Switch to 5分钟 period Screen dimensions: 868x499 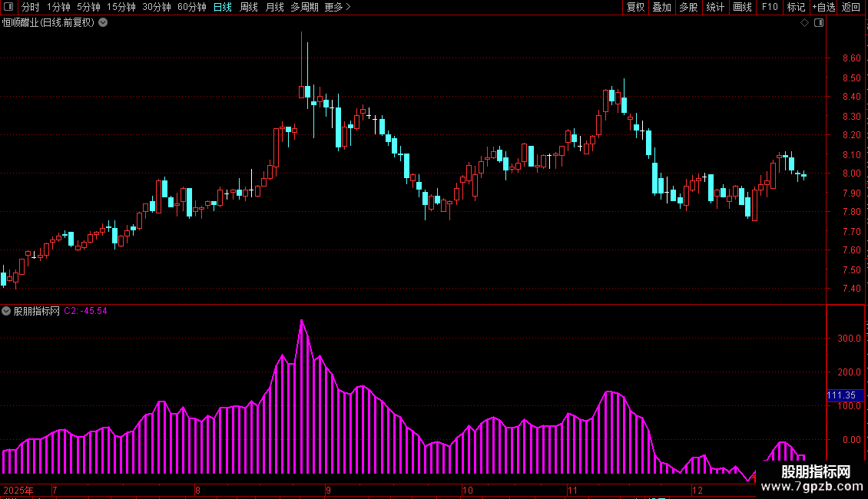(88, 7)
